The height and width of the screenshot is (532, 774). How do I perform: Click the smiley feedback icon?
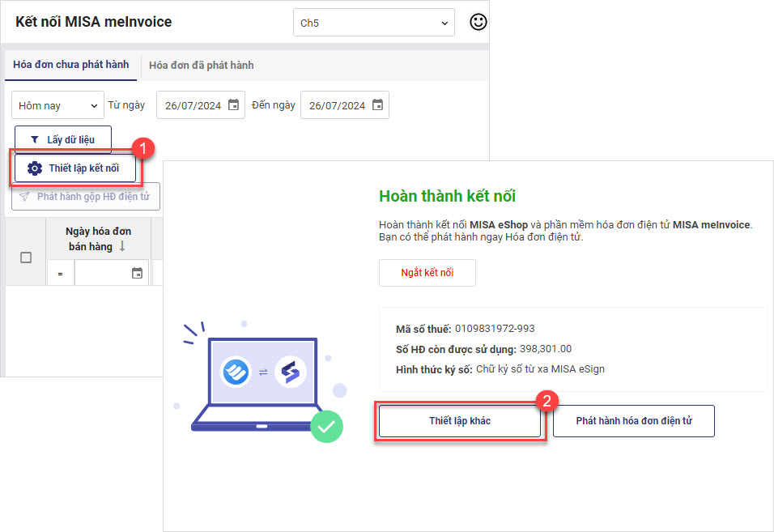[478, 22]
